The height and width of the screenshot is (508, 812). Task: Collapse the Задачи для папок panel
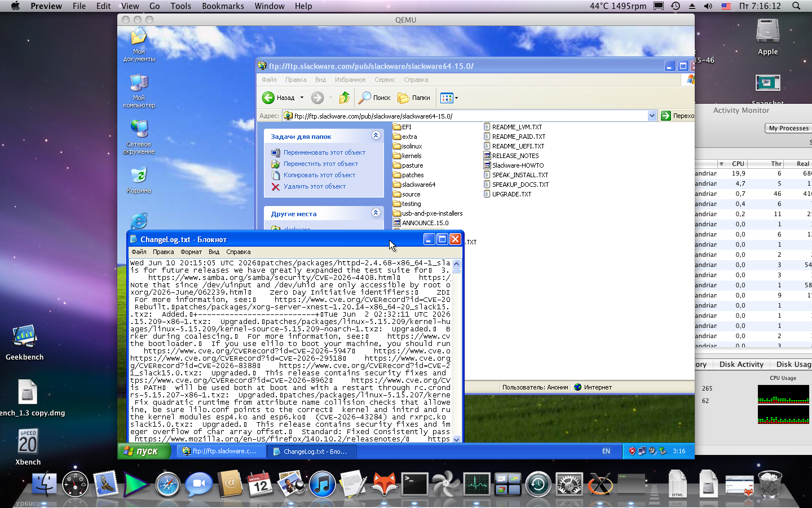pos(376,135)
